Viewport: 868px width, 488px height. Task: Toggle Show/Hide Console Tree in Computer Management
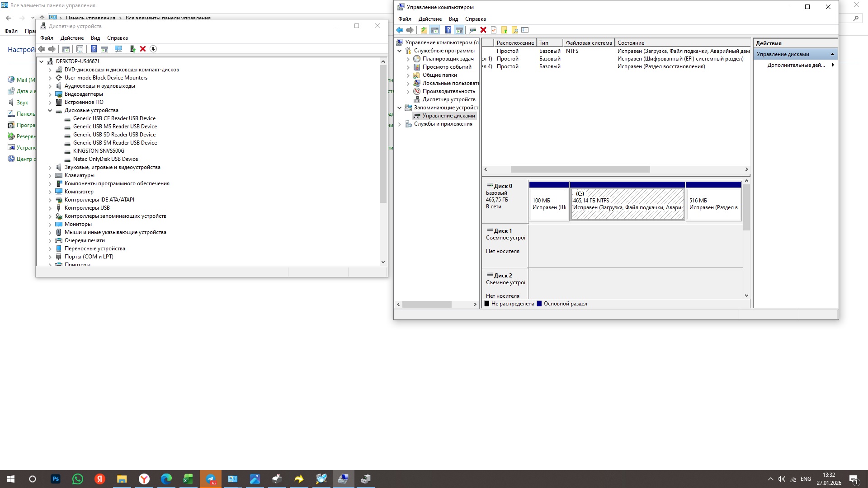435,30
